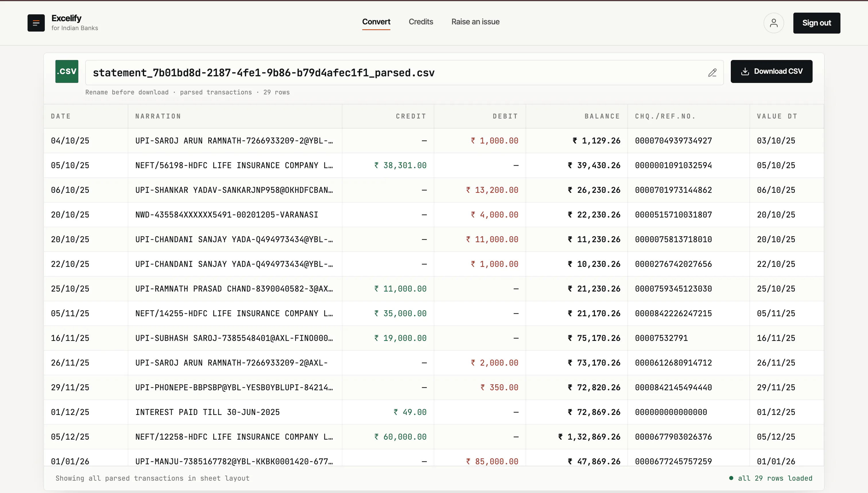Select narration NWD-435584XXXXXX5491-00201205-VARANASI
The width and height of the screenshot is (868, 493).
click(226, 215)
